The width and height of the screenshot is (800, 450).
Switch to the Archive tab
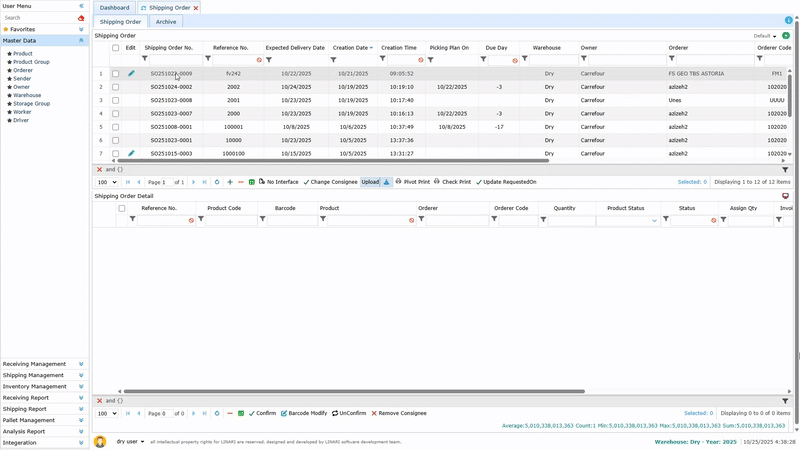point(166,21)
